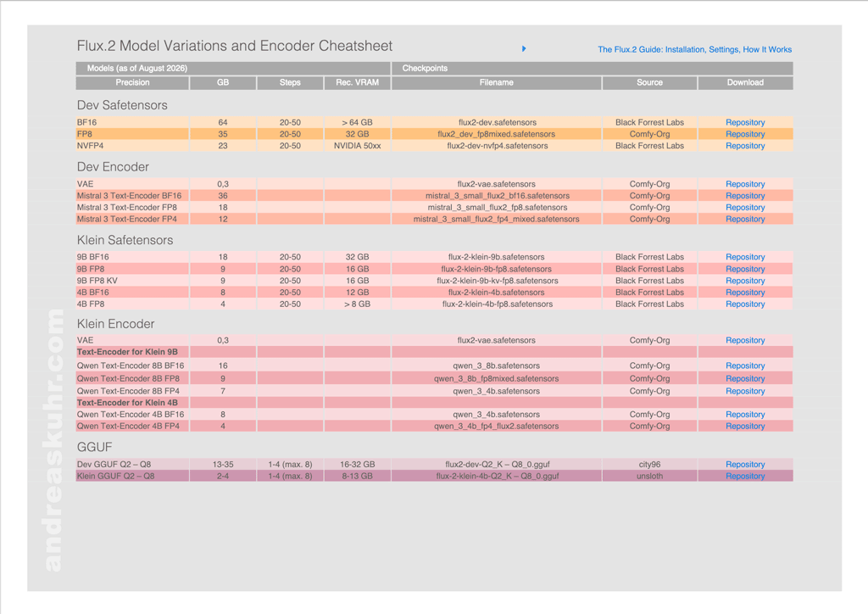
Task: Open Repository link for Qwen Text-Encoder 8B BF16
Action: (x=745, y=366)
